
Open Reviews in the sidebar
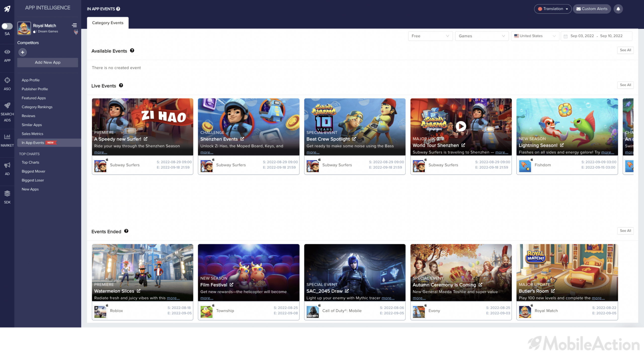(x=28, y=116)
